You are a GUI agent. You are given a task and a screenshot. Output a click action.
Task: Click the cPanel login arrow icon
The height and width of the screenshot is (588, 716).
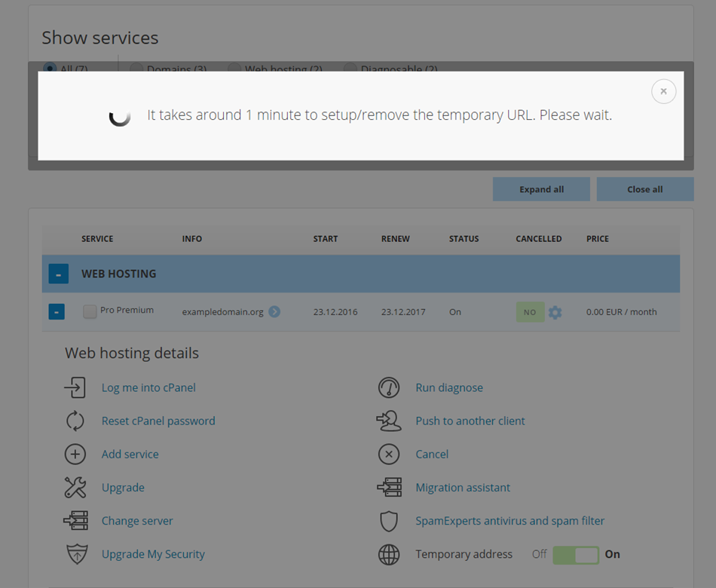[x=75, y=387]
